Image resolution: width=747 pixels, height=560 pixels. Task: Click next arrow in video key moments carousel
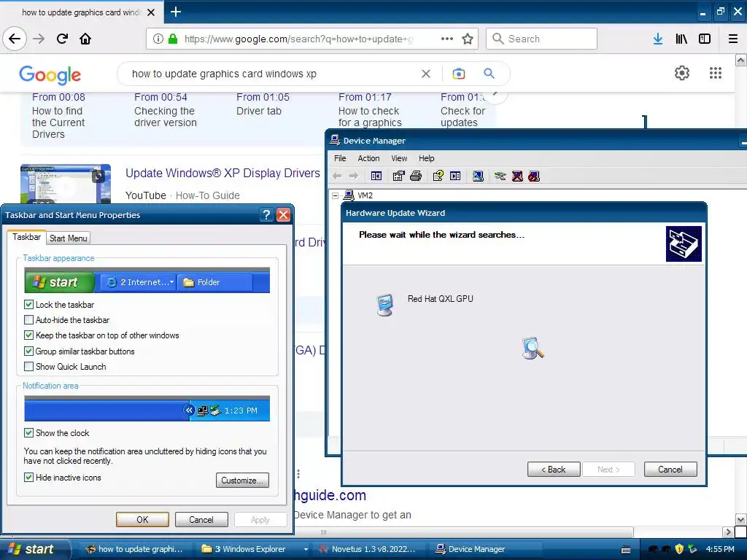pyautogui.click(x=496, y=94)
